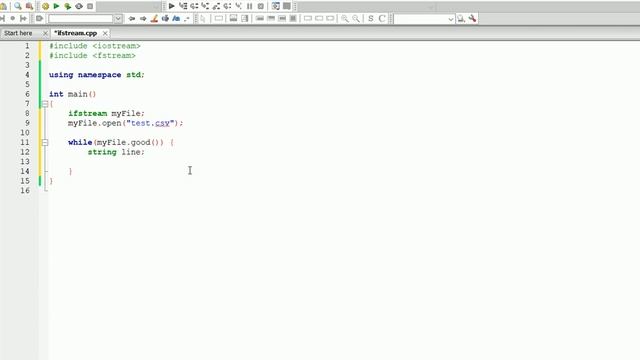This screenshot has height=360, width=640.
Task: Click the 'string line;' code line
Action: coord(116,152)
